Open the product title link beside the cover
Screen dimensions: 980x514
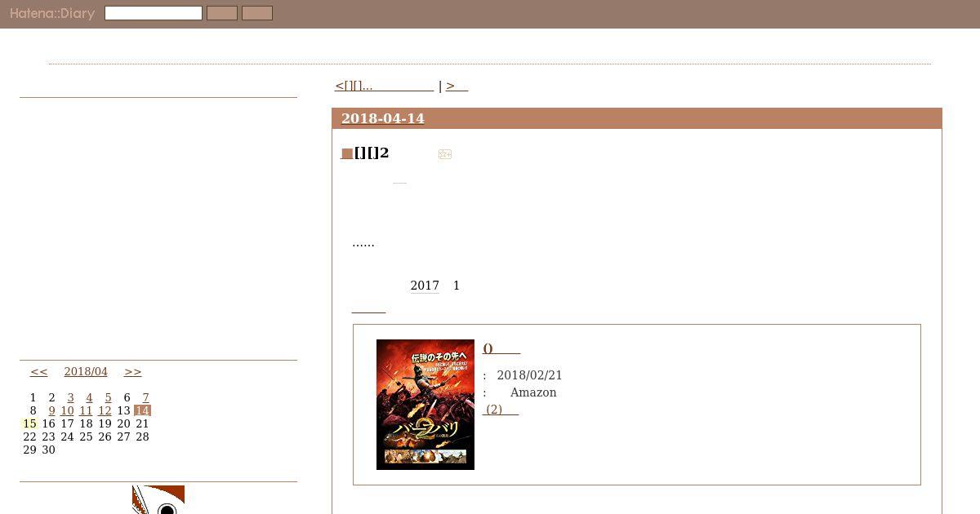tap(501, 349)
